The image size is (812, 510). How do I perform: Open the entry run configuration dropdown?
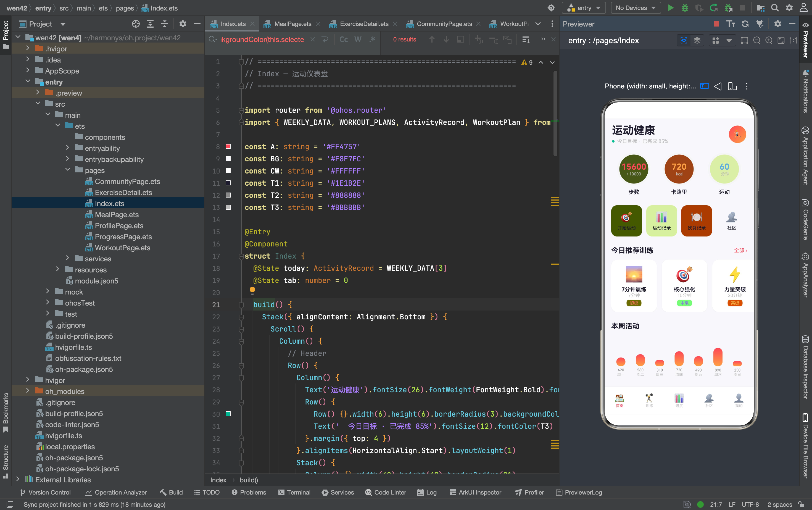coord(584,8)
